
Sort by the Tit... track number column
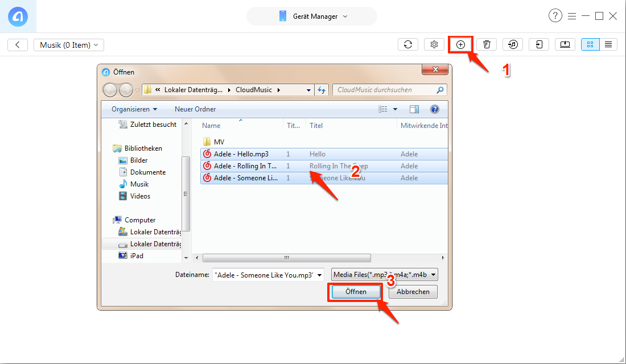(x=294, y=125)
